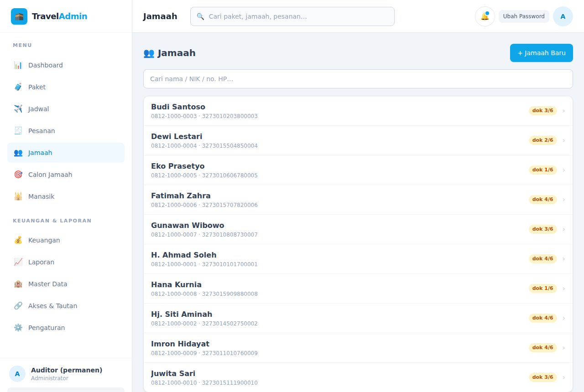584x392 pixels.
Task: Select the Calon Jamaah menu item
Action: (66, 175)
